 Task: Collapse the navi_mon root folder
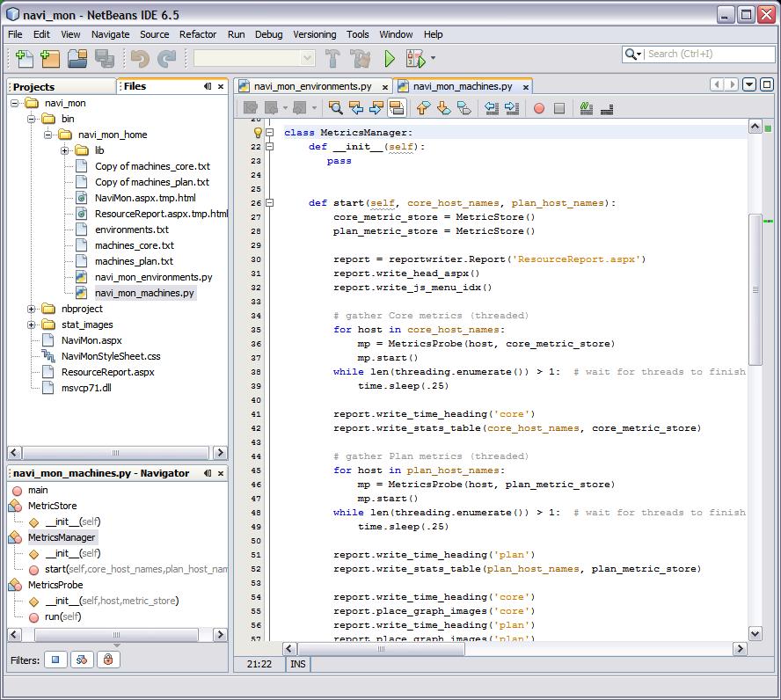(x=14, y=103)
